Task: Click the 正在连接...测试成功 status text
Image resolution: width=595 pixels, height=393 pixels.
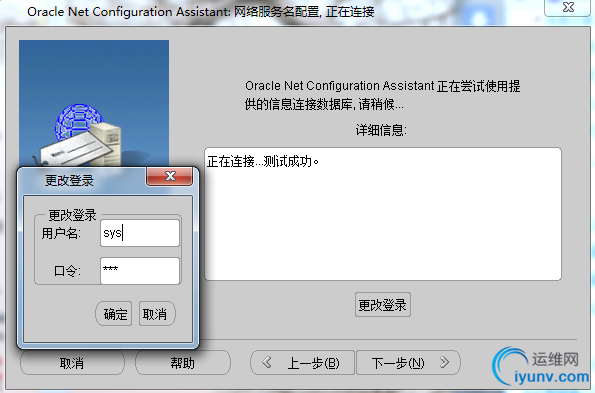Action: pyautogui.click(x=263, y=162)
